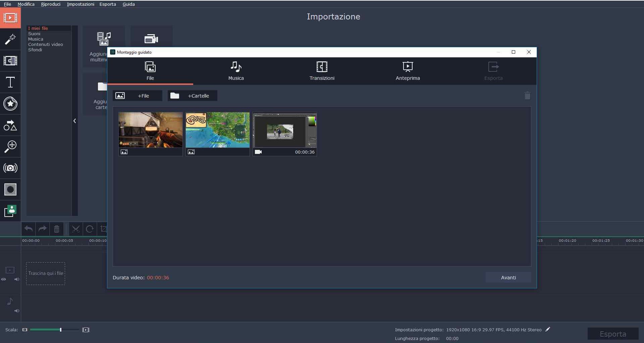Click the trash icon in wizard dialog

[527, 96]
